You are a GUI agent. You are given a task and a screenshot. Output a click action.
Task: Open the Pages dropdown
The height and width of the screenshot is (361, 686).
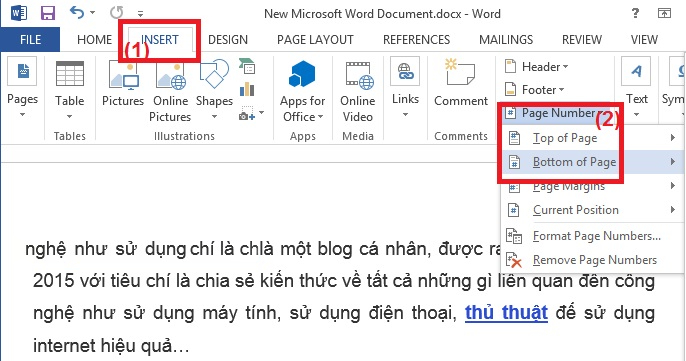[x=22, y=88]
